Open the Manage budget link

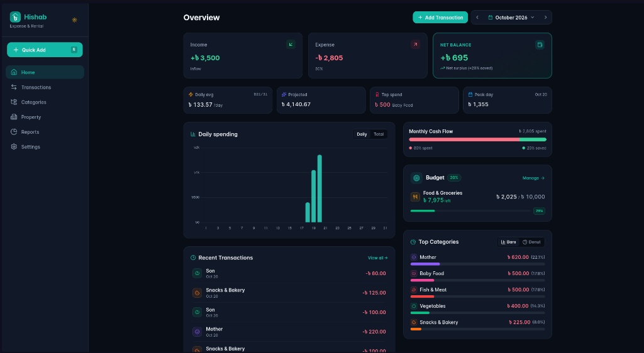click(533, 178)
